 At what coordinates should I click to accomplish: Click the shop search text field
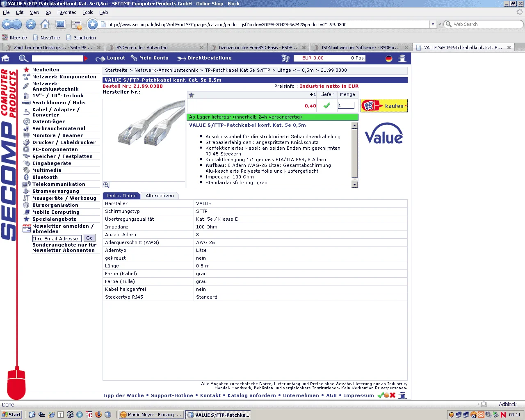click(x=57, y=58)
